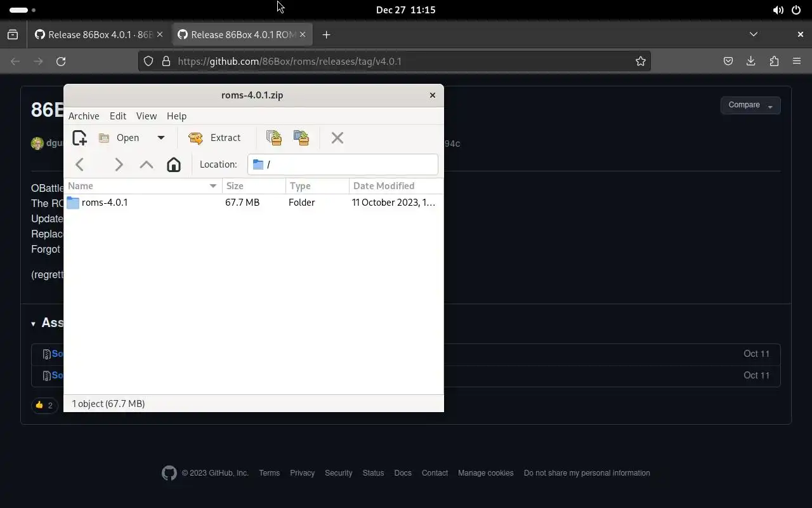This screenshot has height=508, width=812.
Task: Click the Location path field
Action: click(343, 164)
